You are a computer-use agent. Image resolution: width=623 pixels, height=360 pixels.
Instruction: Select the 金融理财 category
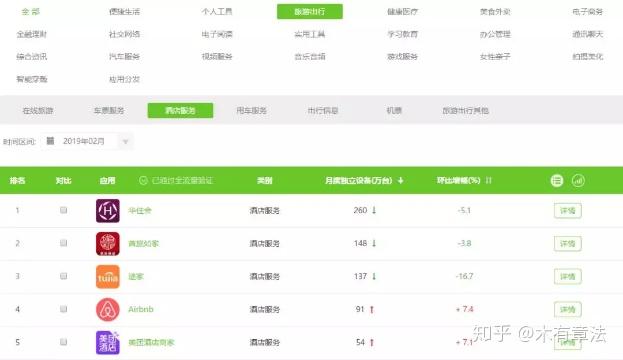coord(32,34)
